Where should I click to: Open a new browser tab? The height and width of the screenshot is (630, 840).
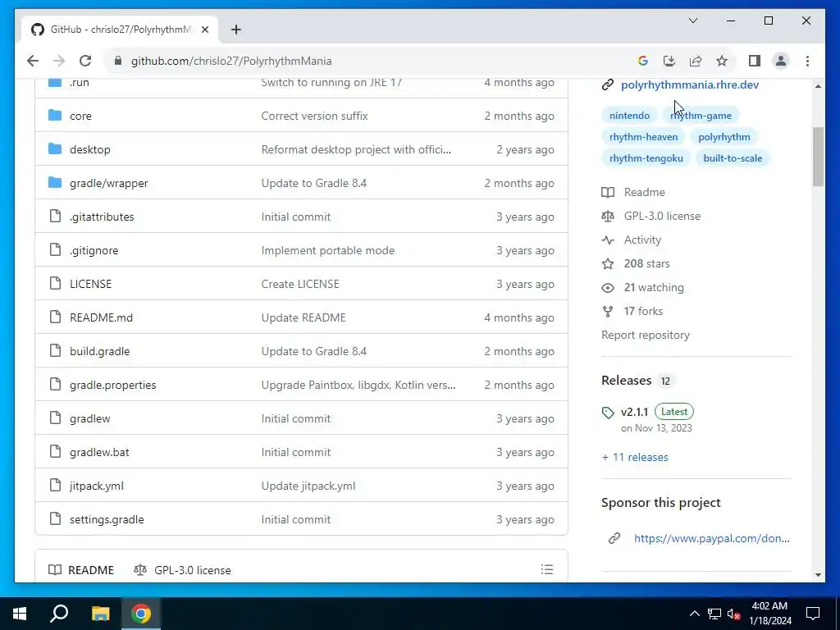tap(236, 30)
